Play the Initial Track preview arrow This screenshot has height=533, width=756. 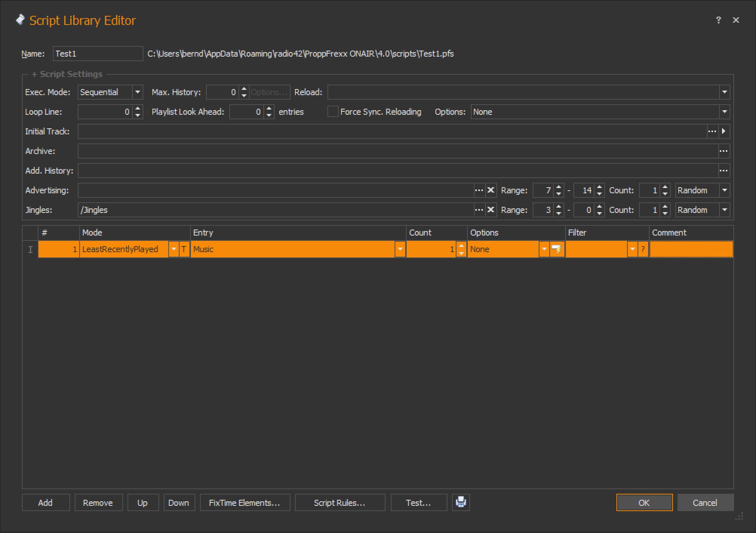coord(724,131)
